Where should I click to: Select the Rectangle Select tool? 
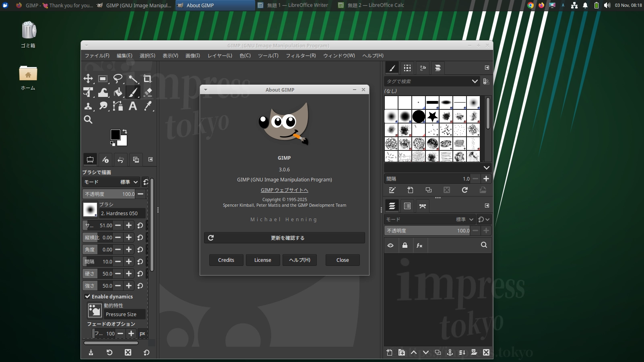[103, 78]
